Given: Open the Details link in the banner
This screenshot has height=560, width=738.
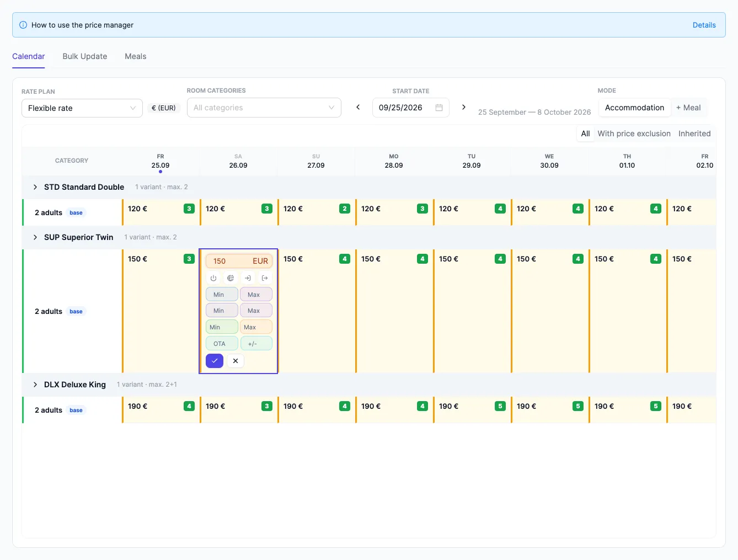Looking at the screenshot, I should pos(704,25).
